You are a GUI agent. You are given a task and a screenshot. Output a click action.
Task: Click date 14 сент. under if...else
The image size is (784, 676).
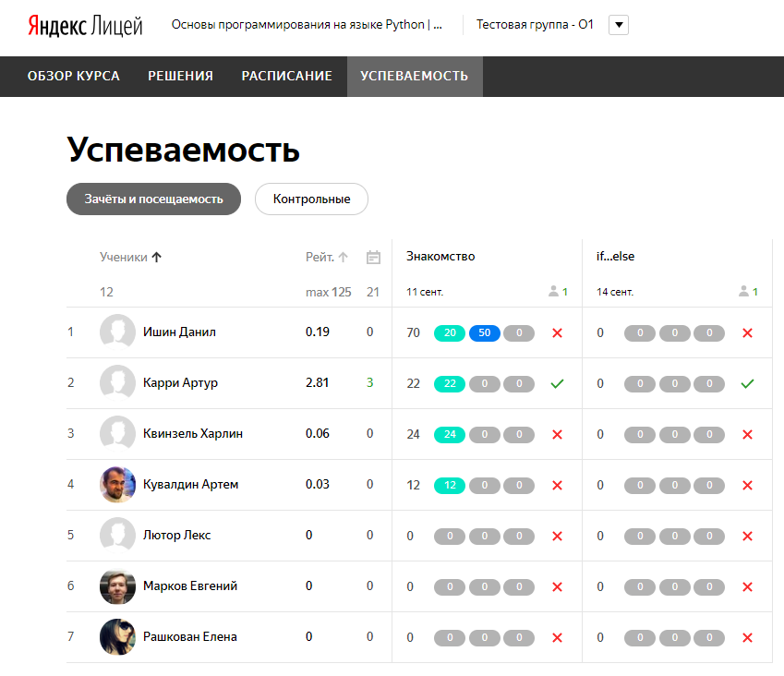(x=614, y=292)
